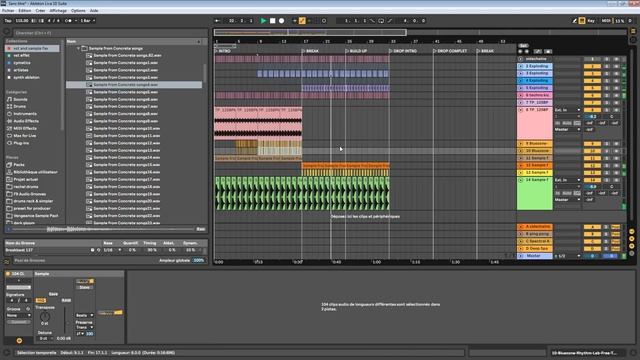This screenshot has width=640, height=360.
Task: Open the MIDI Effects category
Action: click(25, 129)
